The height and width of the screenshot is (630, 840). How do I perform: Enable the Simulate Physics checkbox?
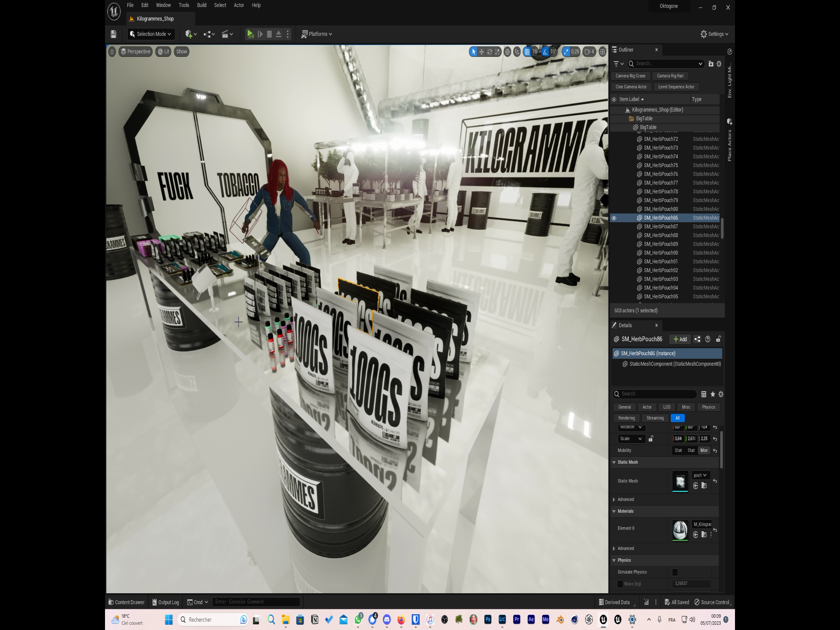point(675,572)
